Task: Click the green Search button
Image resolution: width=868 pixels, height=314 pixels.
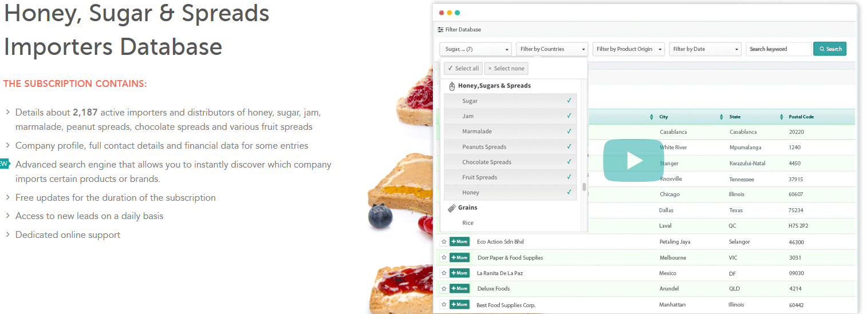Action: (830, 49)
